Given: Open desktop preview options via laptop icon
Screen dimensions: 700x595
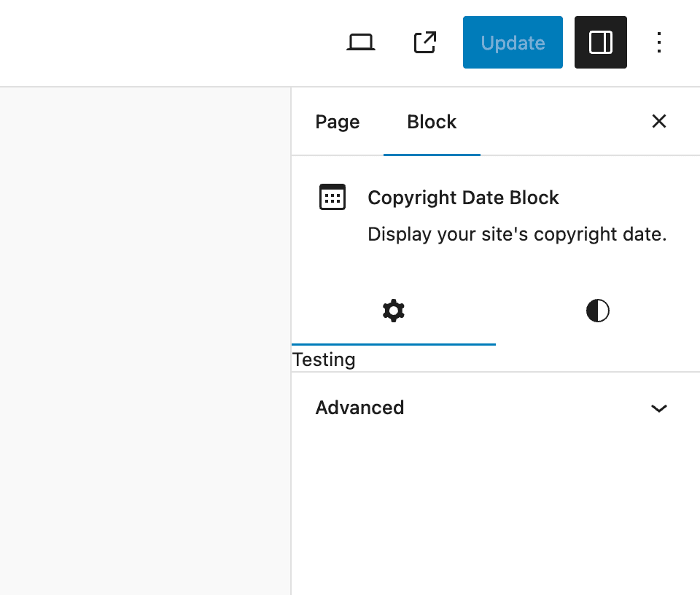Looking at the screenshot, I should click(x=361, y=42).
